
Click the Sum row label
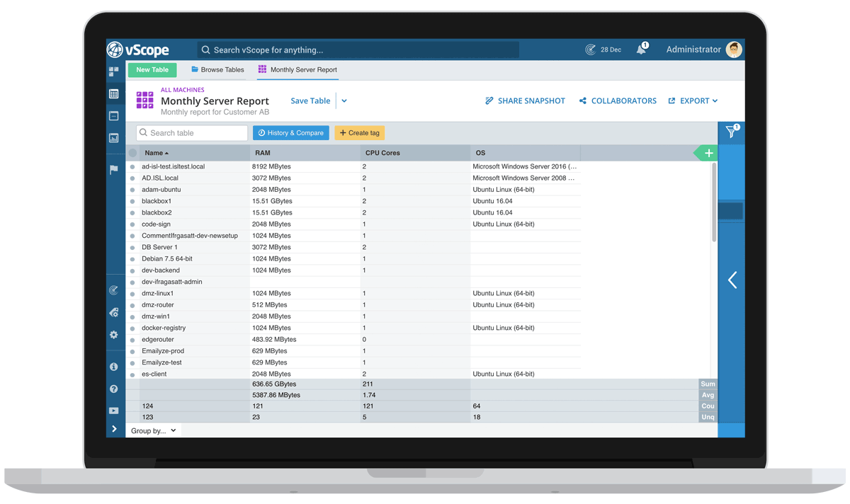(708, 384)
